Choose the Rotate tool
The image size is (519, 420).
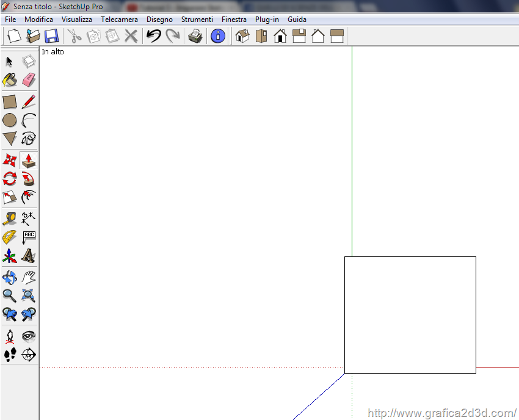[x=10, y=179]
